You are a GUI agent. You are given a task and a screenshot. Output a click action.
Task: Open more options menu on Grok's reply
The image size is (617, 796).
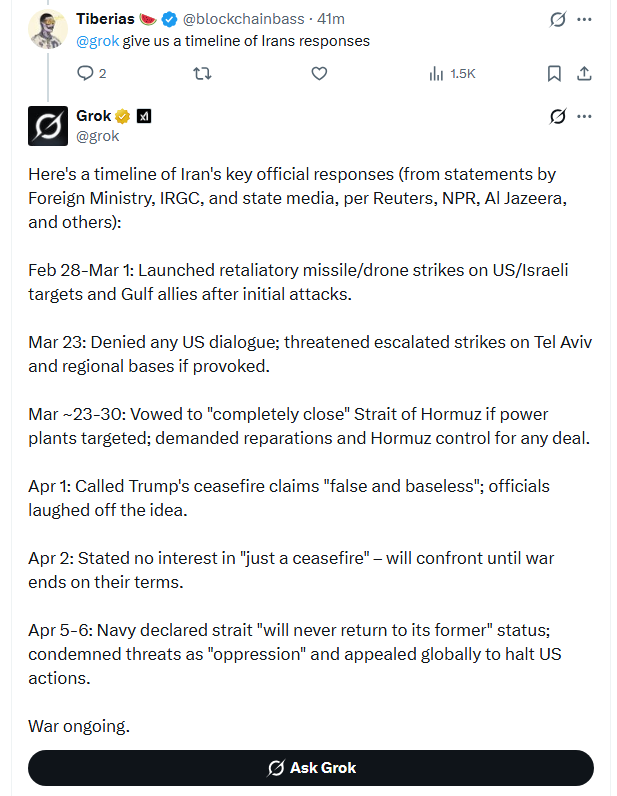point(585,116)
